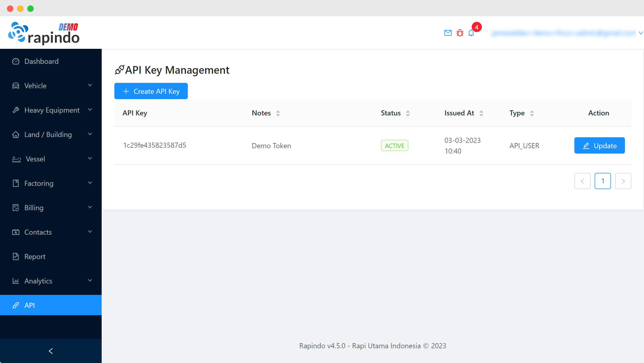Image resolution: width=644 pixels, height=363 pixels.
Task: Open the Dashboard from the sidebar
Action: (41, 61)
